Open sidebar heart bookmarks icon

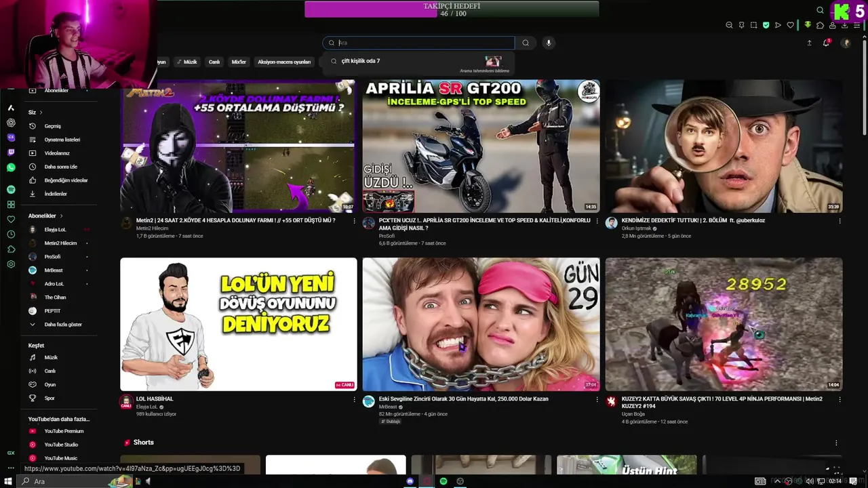11,220
